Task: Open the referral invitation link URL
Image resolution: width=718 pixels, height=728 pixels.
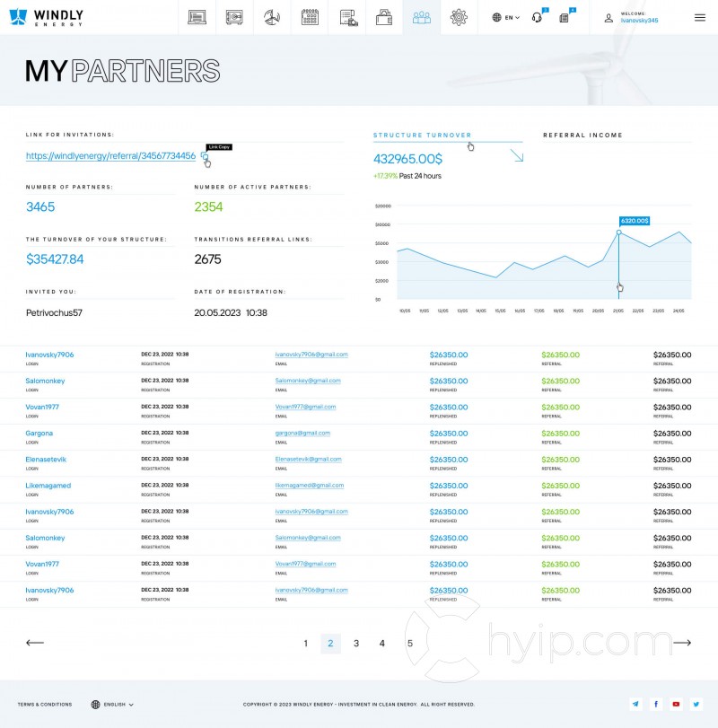Action: pyautogui.click(x=111, y=156)
